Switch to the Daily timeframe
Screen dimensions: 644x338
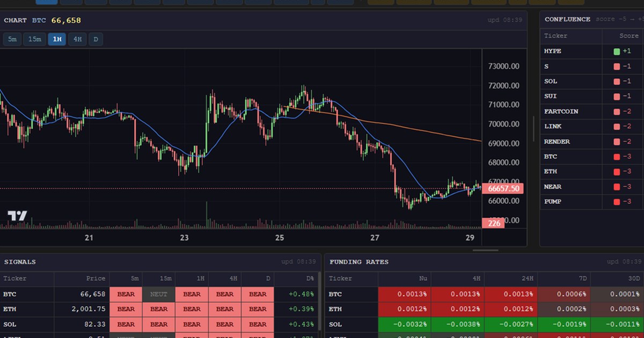pos(96,39)
